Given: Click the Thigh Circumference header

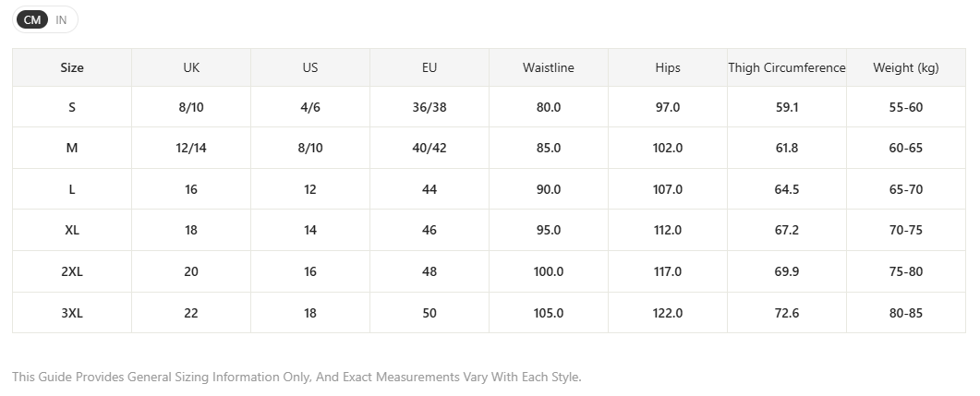Looking at the screenshot, I should click(787, 67).
